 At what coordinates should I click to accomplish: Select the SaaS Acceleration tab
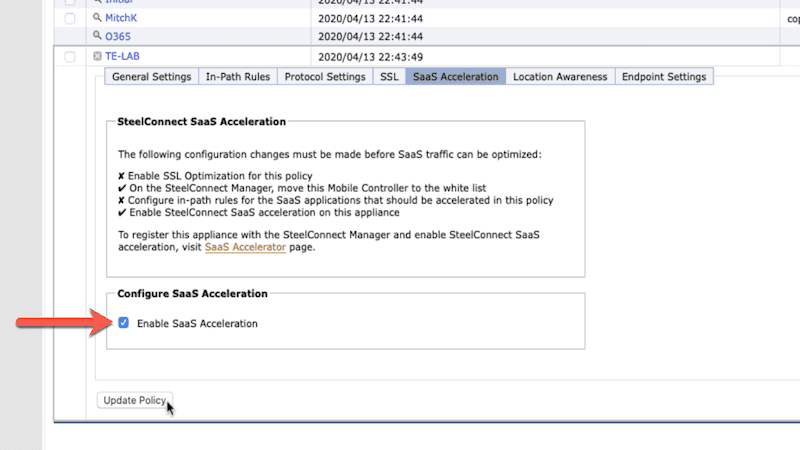pos(456,77)
